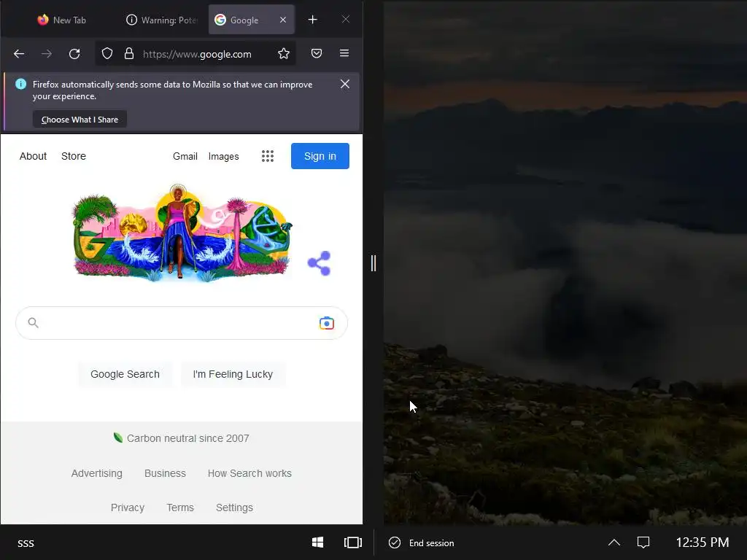Click the blue Sign in button

(x=320, y=156)
